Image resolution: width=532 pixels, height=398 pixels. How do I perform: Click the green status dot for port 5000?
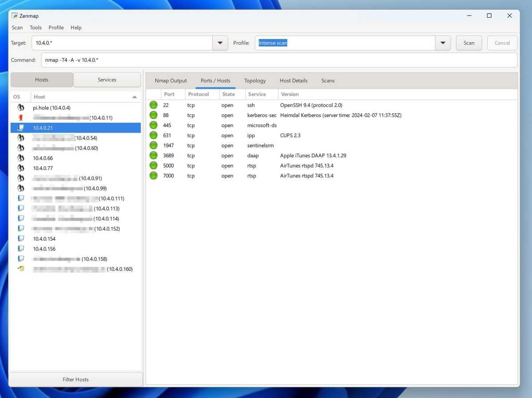pos(153,166)
